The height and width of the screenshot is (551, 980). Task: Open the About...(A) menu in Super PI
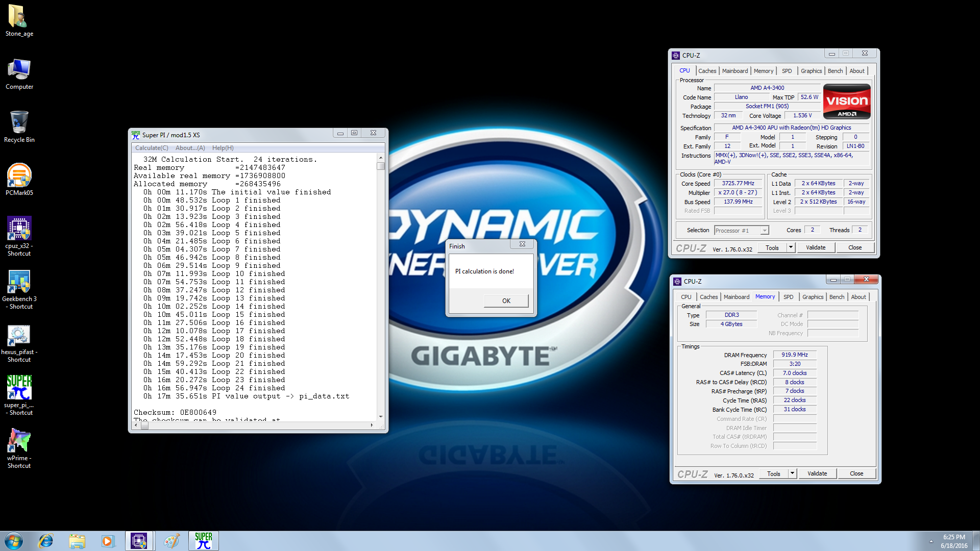(x=190, y=148)
